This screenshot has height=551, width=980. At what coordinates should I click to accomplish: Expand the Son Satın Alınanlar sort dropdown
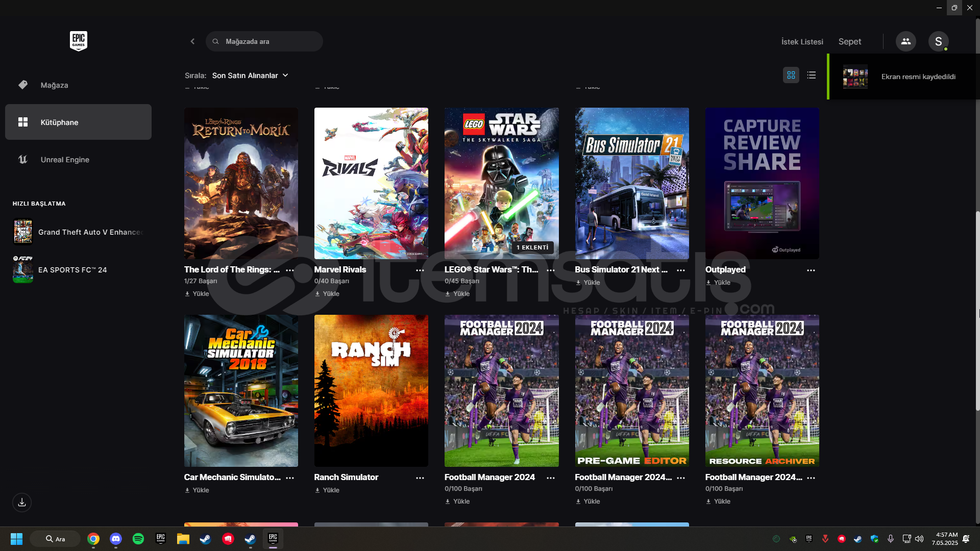coord(250,76)
